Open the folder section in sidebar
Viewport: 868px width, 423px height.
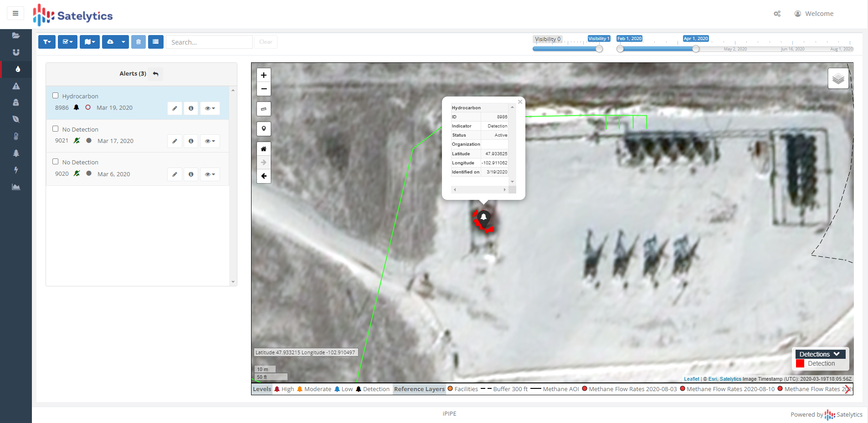[16, 36]
